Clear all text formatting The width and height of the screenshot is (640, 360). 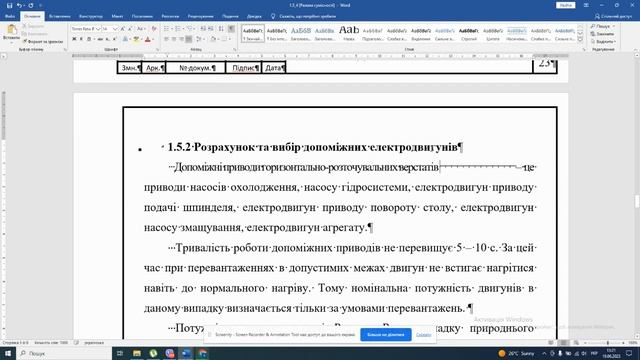pyautogui.click(x=154, y=29)
